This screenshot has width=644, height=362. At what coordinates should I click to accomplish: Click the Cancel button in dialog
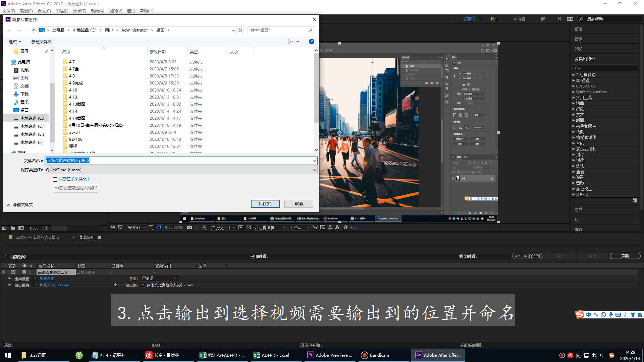pyautogui.click(x=299, y=203)
